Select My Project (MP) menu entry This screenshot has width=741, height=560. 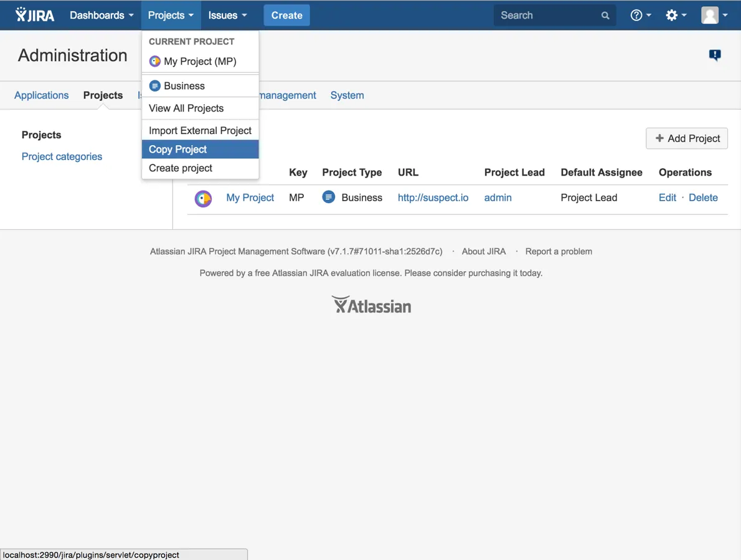tap(200, 62)
